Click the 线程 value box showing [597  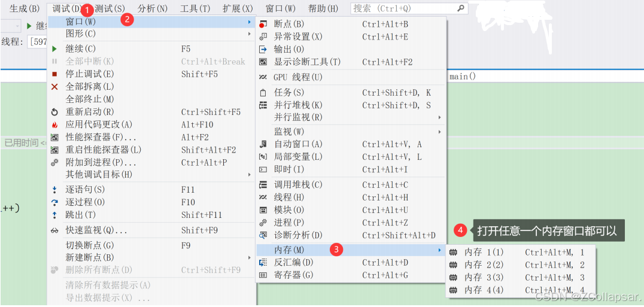(x=38, y=42)
